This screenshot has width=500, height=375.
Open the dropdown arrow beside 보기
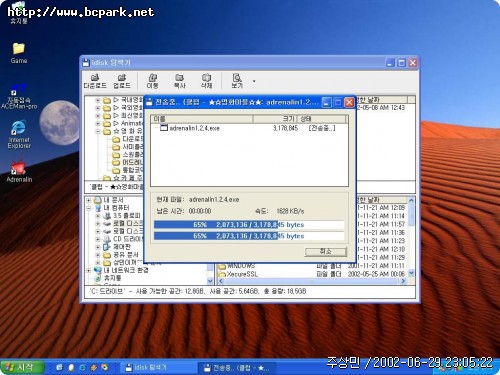[x=254, y=81]
